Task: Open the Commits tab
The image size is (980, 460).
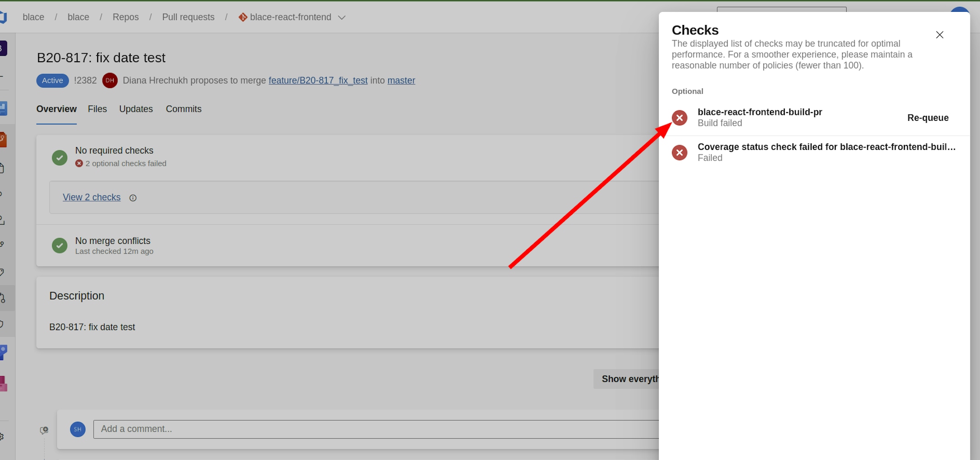Action: 183,109
